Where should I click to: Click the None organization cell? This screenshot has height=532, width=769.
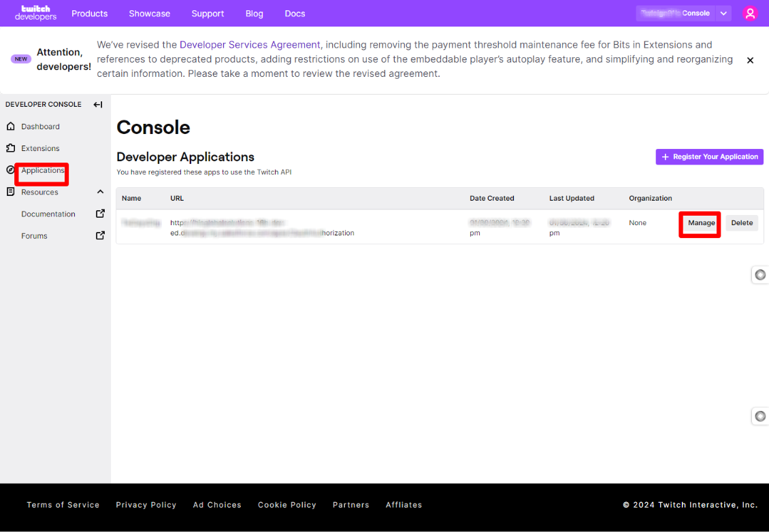click(x=638, y=222)
